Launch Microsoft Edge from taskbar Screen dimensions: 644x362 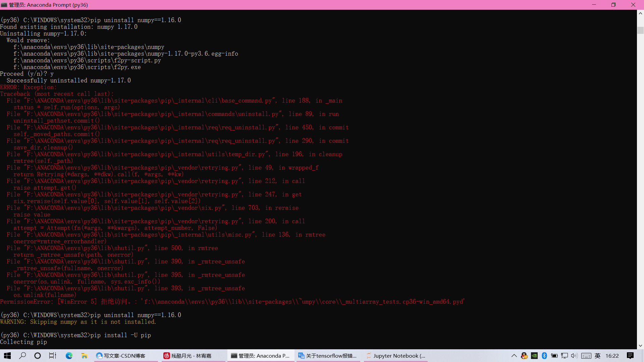point(69,356)
